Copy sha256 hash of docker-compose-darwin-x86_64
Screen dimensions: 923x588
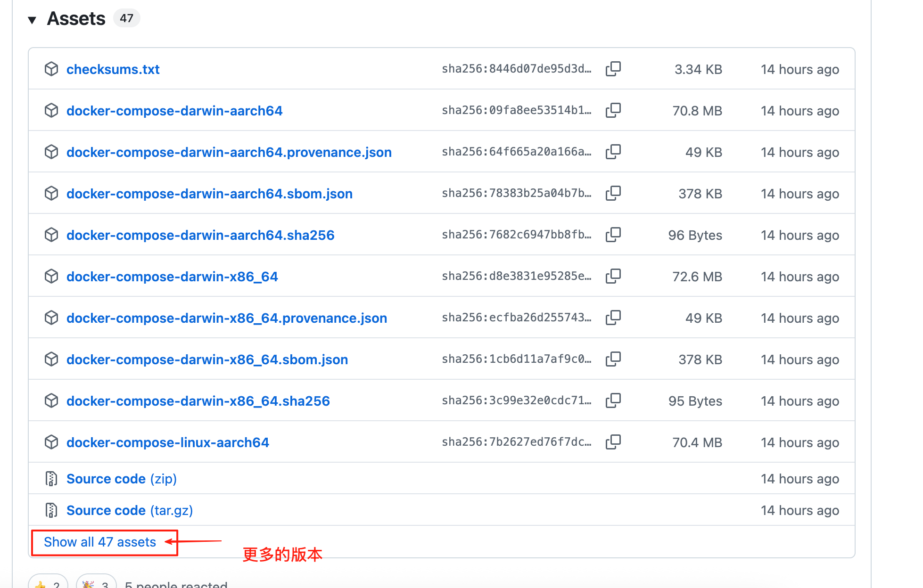tap(613, 276)
